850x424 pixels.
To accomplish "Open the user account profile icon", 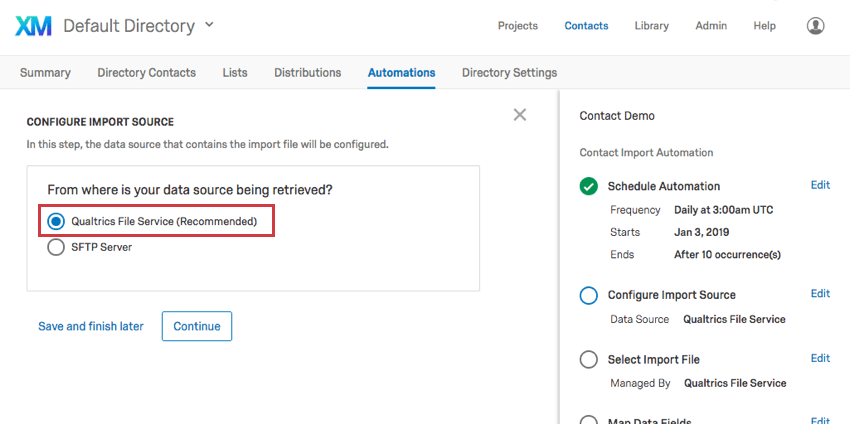I will 816,26.
